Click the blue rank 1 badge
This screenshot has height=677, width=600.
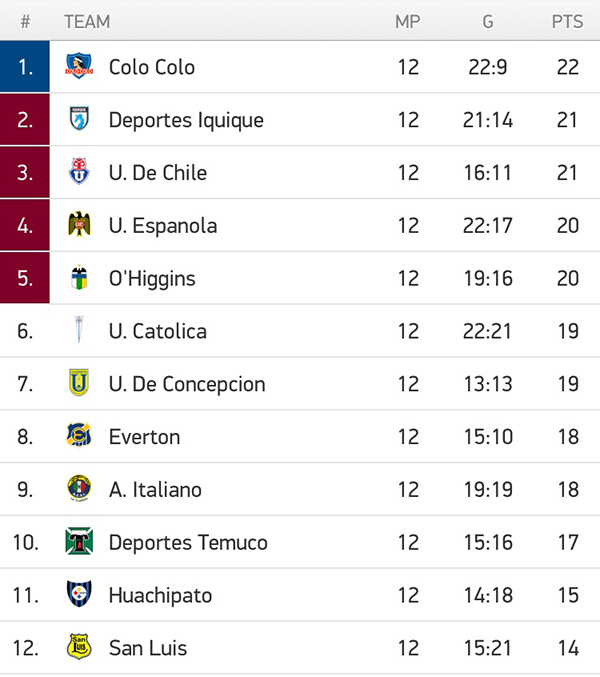(25, 66)
